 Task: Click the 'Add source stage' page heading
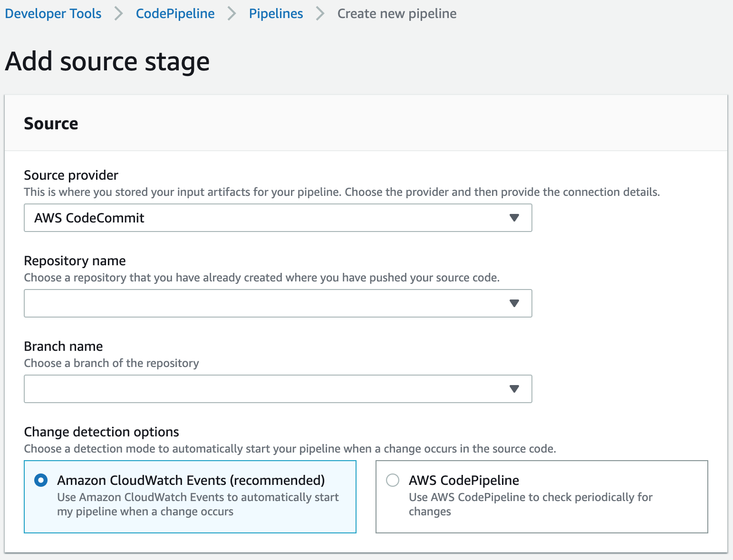click(x=107, y=62)
